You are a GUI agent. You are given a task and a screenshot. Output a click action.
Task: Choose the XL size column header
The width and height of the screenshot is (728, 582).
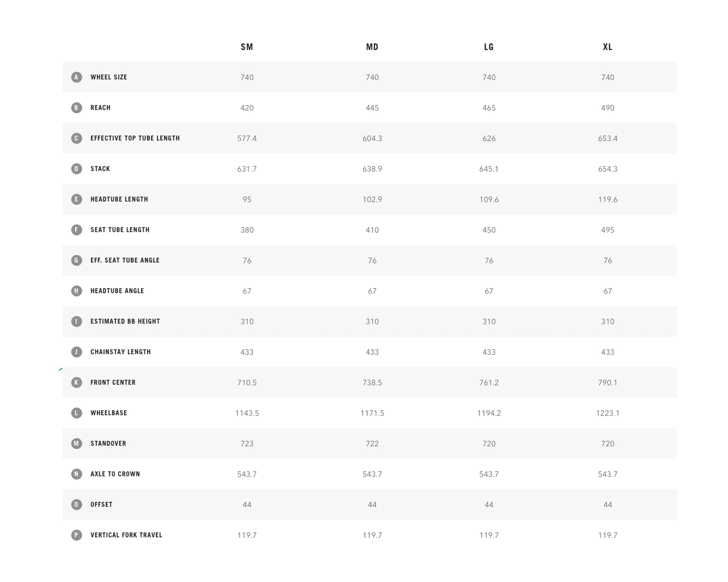coord(608,47)
